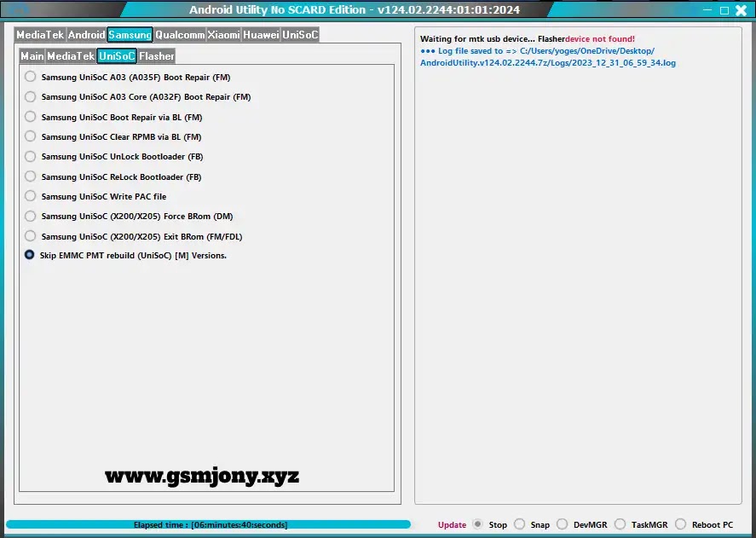
Task: Click the Stop radio button
Action: [x=478, y=524]
